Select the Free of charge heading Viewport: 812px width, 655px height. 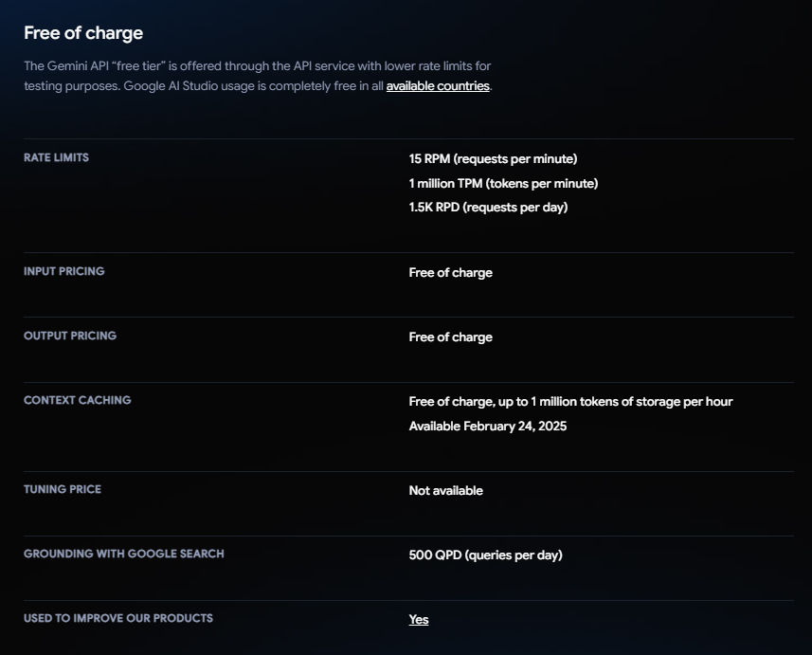click(x=83, y=32)
